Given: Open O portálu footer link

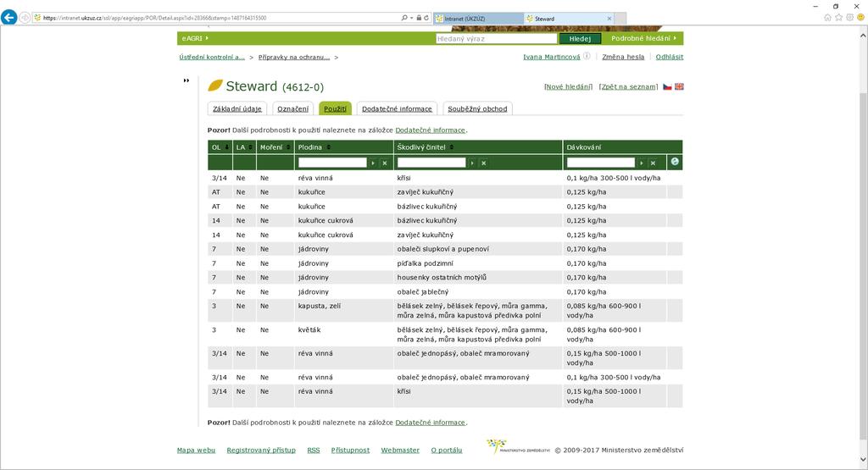Looking at the screenshot, I should [x=446, y=450].
